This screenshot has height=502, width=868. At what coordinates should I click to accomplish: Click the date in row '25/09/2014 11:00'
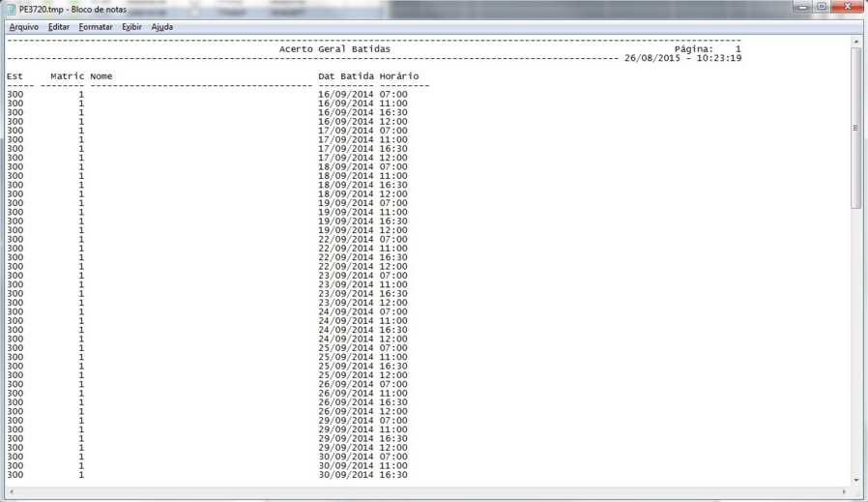tap(346, 357)
